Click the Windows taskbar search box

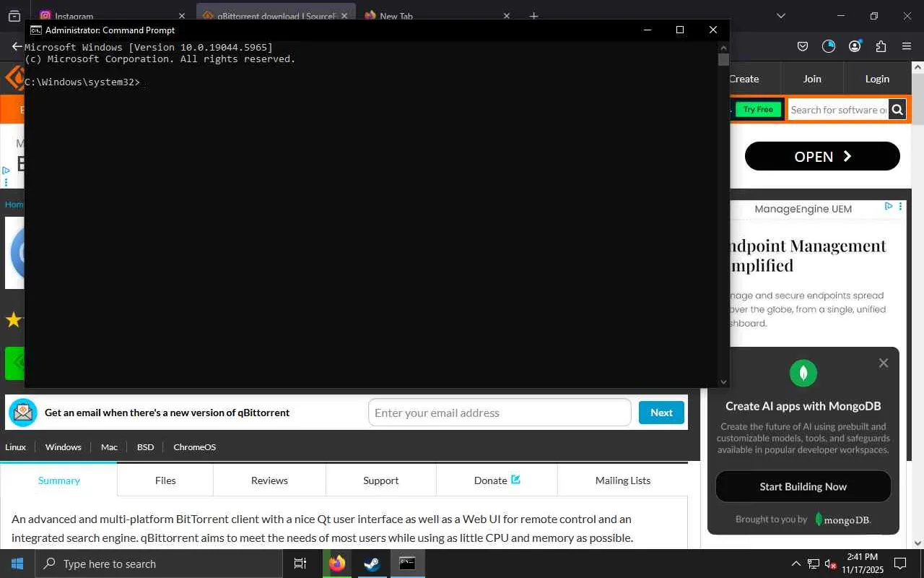(158, 564)
